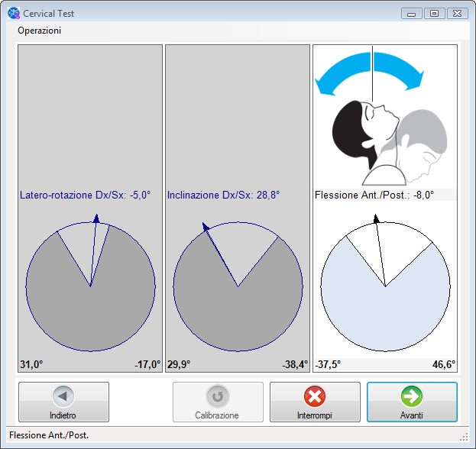Click the 31,0° value
The width and height of the screenshot is (476, 449).
[x=31, y=364]
